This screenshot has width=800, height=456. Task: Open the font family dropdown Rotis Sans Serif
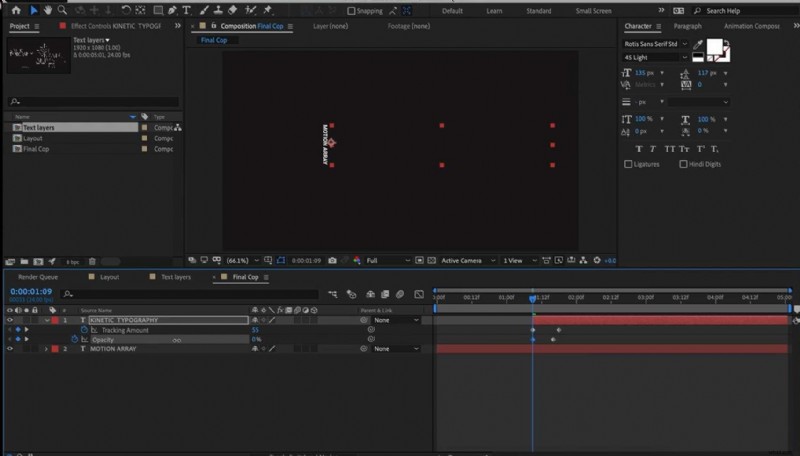click(656, 44)
